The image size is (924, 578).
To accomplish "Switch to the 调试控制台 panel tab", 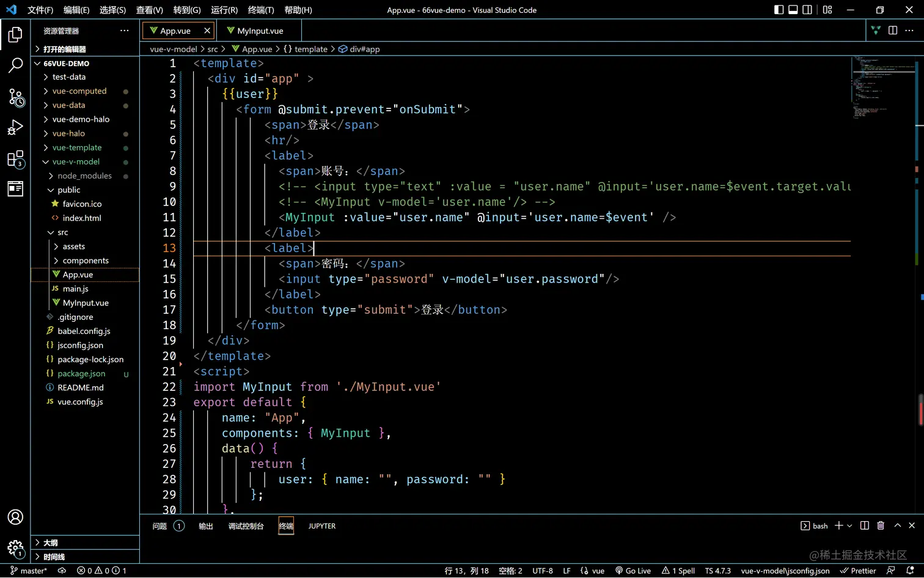I will click(x=246, y=526).
